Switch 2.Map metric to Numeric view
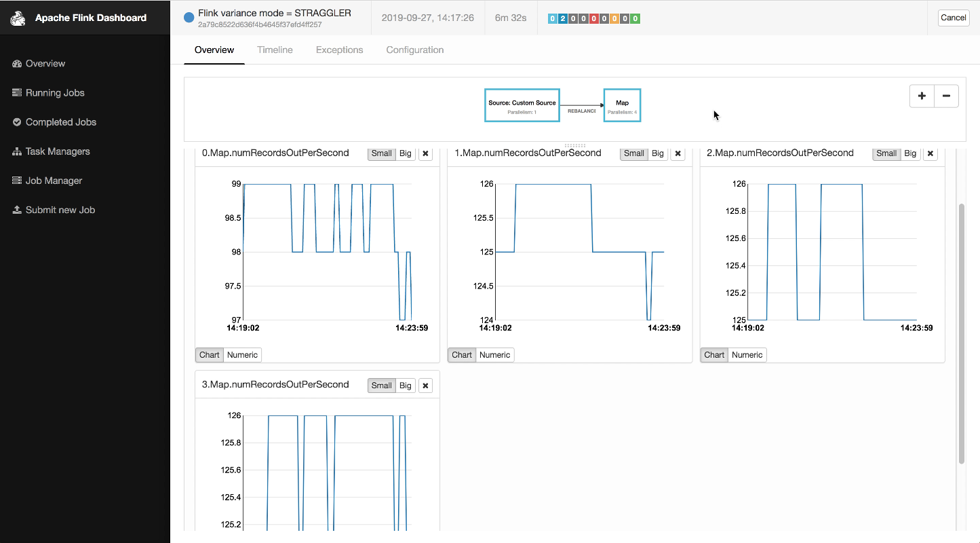Screen dimensions: 980x543 (x=747, y=355)
